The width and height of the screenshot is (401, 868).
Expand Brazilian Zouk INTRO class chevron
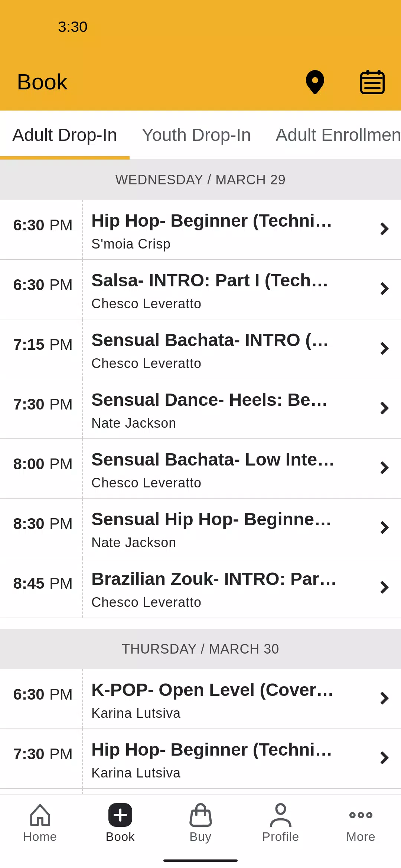384,587
